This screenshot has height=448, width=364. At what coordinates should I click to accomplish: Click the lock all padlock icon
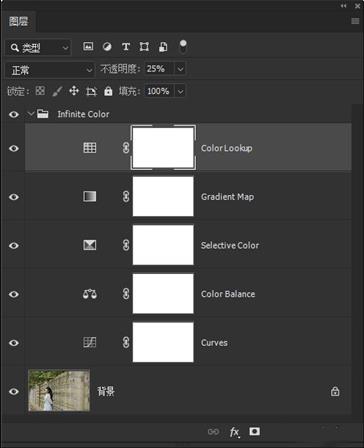click(x=108, y=91)
